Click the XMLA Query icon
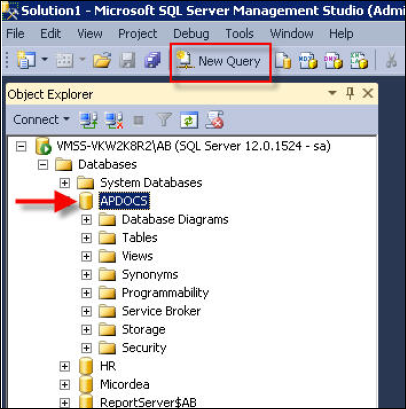The height and width of the screenshot is (409, 406). coord(359,61)
